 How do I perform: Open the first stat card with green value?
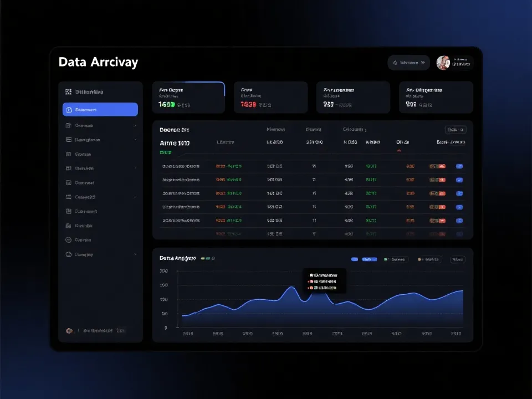pos(188,98)
